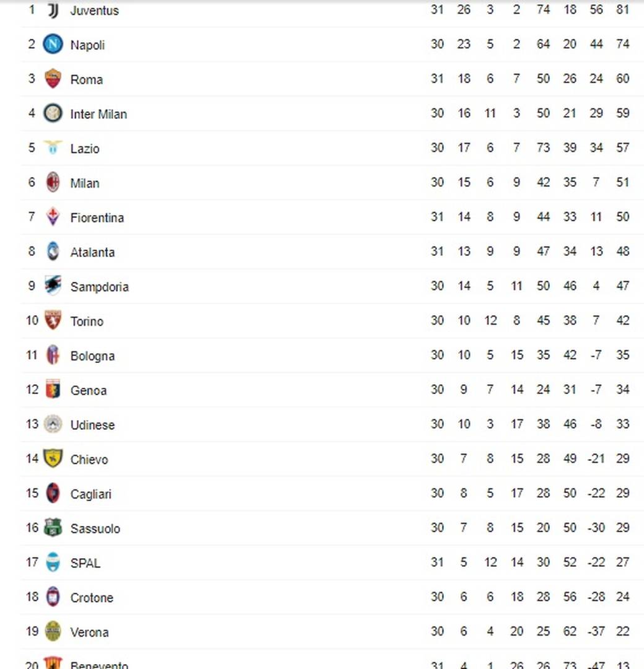644x669 pixels.
Task: Open the Genoa team link
Action: tap(88, 391)
